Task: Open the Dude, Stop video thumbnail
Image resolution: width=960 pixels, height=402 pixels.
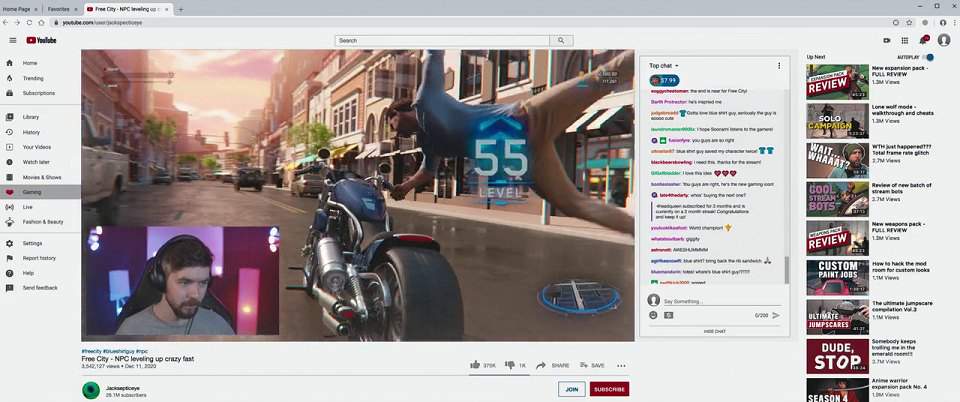Action: pyautogui.click(x=837, y=356)
